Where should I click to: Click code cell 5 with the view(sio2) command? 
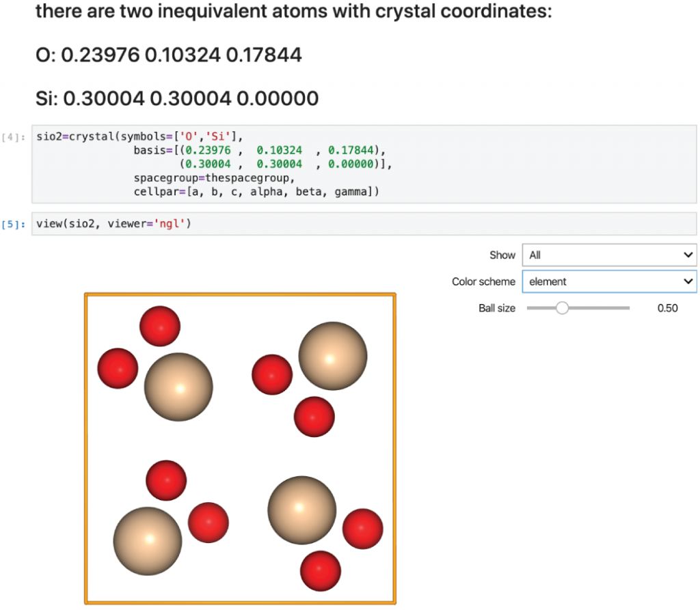364,223
